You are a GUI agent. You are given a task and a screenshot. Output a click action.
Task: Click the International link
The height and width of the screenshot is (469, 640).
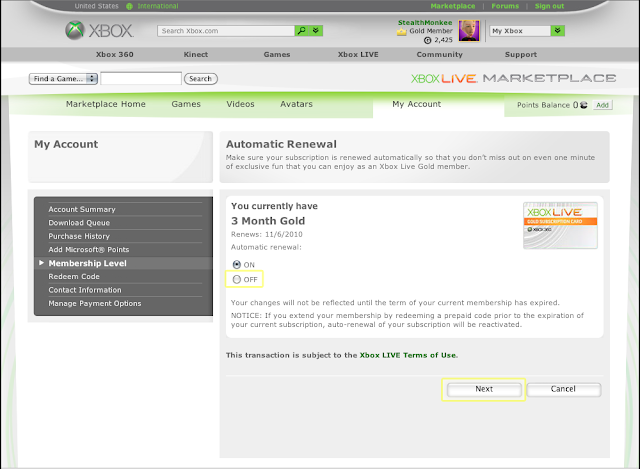point(158,6)
